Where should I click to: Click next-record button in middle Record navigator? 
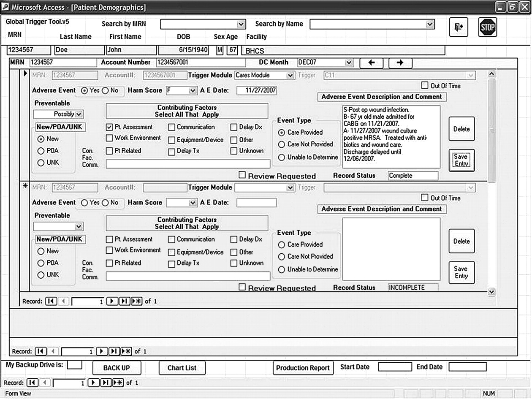coord(102,351)
